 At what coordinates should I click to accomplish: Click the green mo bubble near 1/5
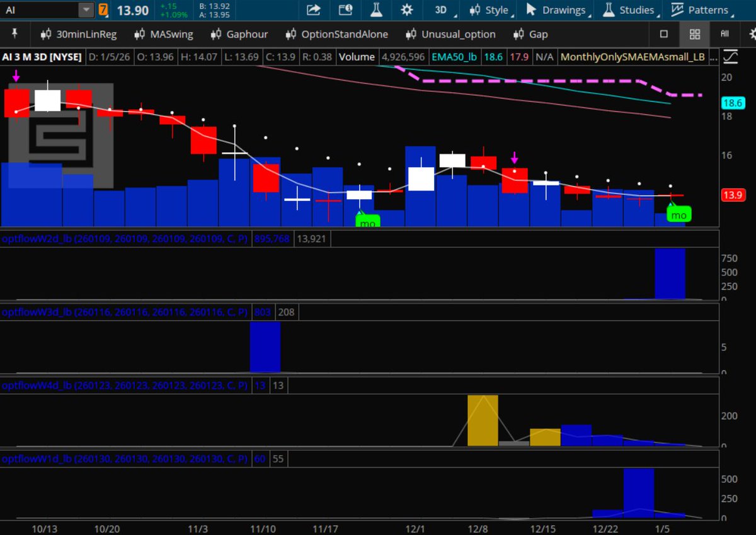tap(679, 214)
